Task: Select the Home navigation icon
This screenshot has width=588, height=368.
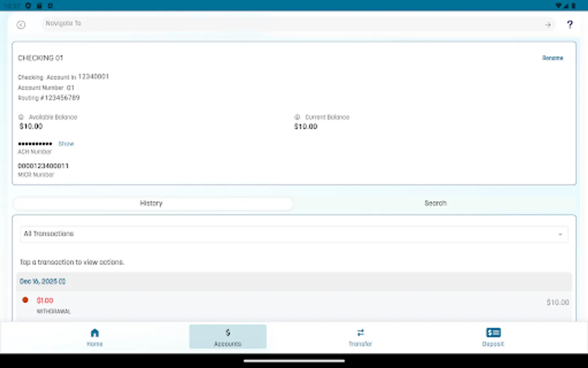Action: [95, 332]
